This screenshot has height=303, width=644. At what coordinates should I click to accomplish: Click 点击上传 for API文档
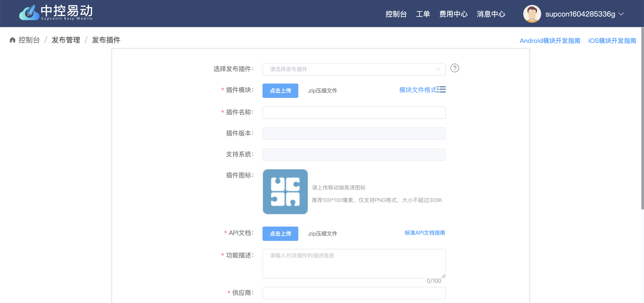pyautogui.click(x=280, y=234)
